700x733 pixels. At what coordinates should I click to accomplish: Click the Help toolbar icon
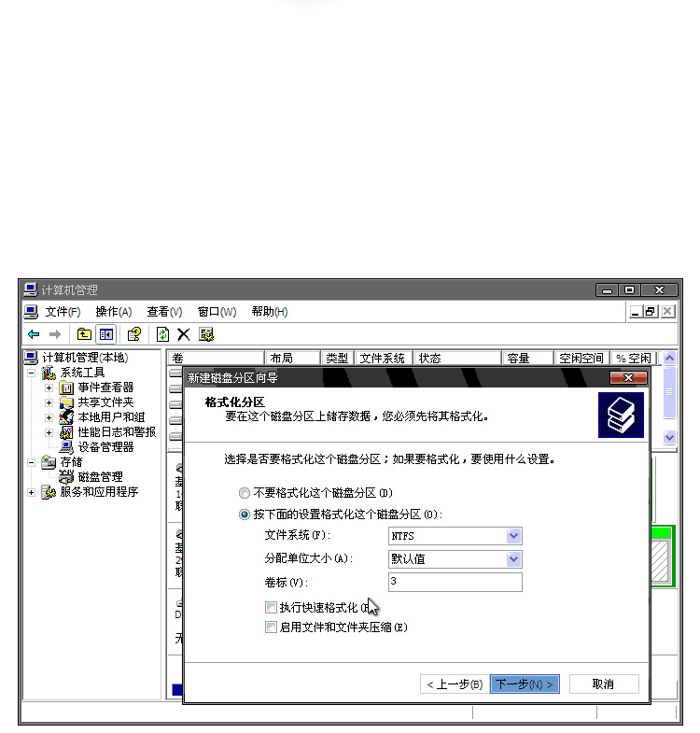click(x=134, y=334)
